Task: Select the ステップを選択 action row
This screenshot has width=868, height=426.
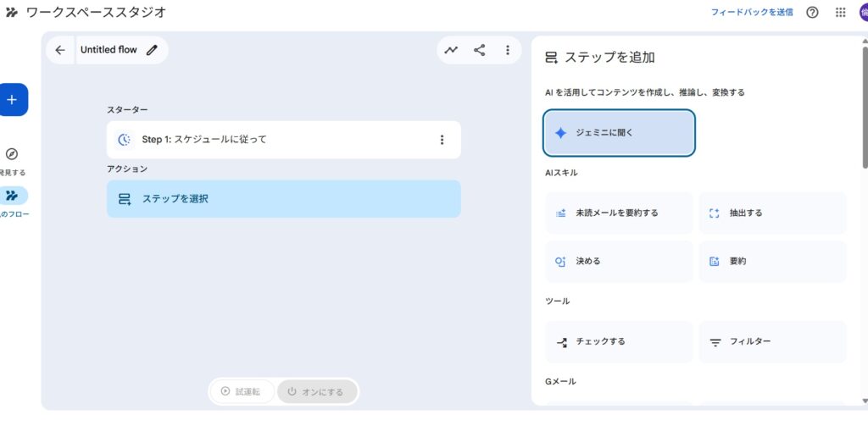Action: pos(283,199)
